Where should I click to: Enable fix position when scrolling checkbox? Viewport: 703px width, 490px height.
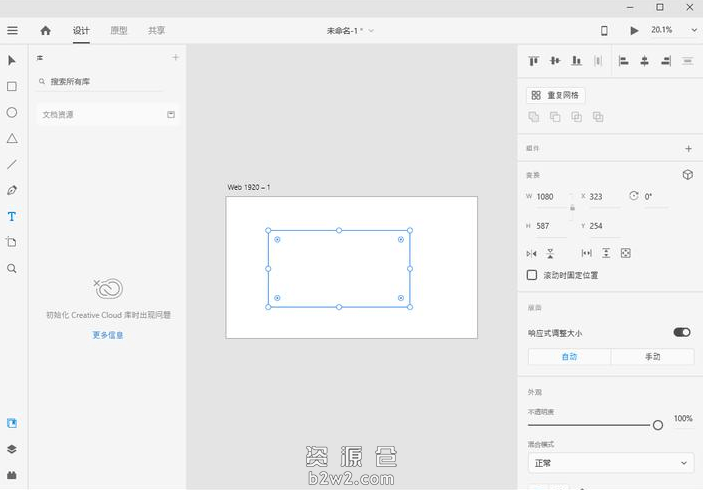point(532,275)
